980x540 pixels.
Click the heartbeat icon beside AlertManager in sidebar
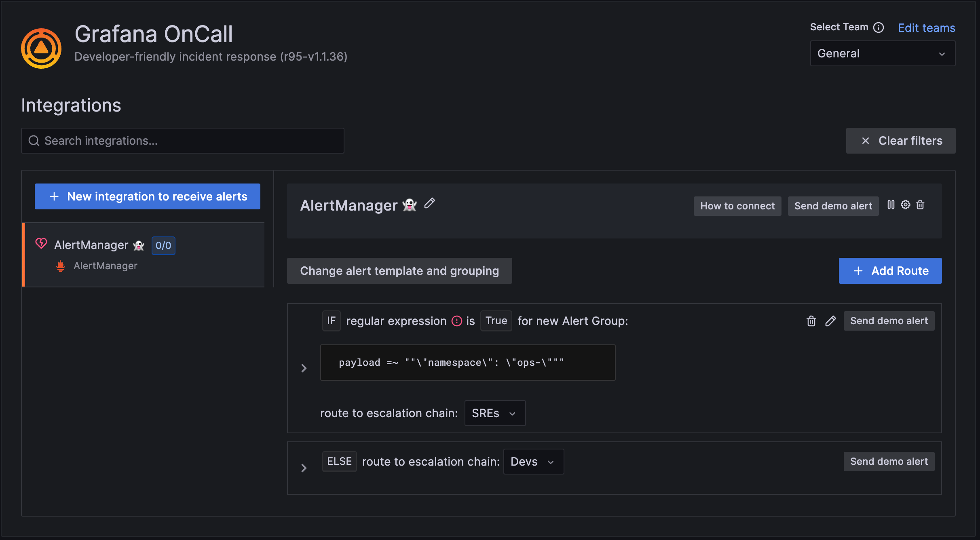[41, 244]
